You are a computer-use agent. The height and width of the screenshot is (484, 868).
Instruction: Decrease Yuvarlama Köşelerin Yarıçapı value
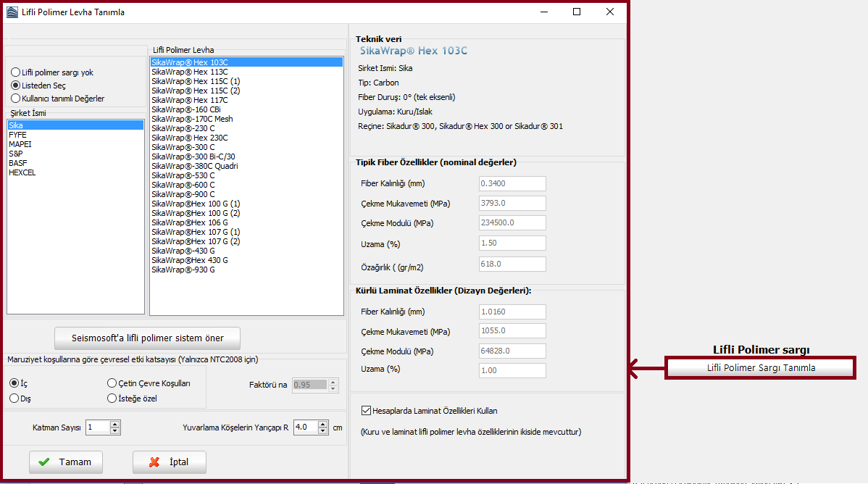(322, 430)
